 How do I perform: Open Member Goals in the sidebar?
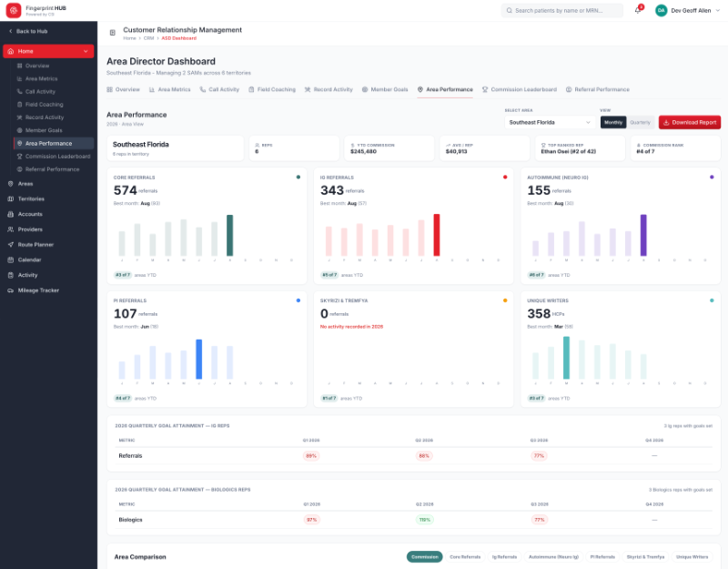tap(44, 130)
